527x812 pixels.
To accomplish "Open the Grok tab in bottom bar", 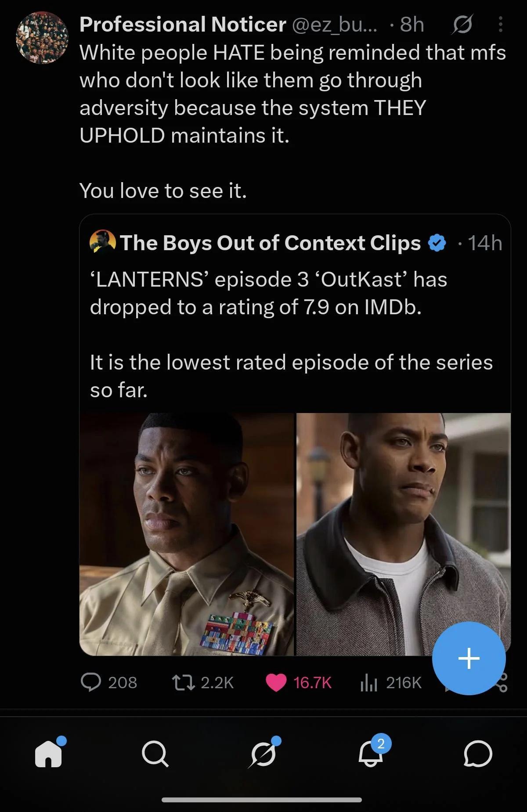I will pyautogui.click(x=263, y=753).
